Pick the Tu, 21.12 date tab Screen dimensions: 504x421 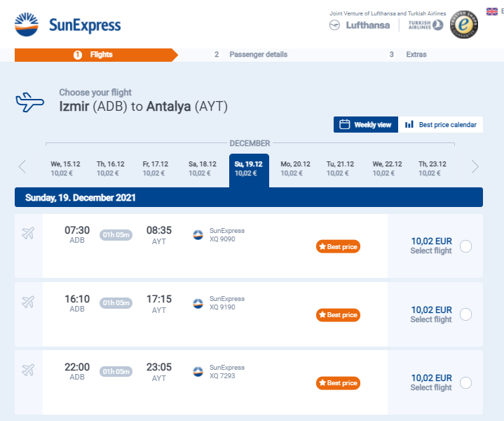(x=341, y=168)
